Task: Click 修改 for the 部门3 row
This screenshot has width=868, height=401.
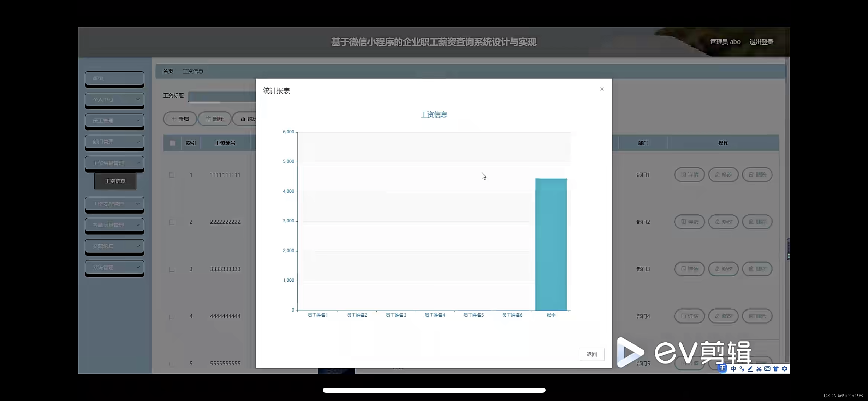Action: click(723, 269)
